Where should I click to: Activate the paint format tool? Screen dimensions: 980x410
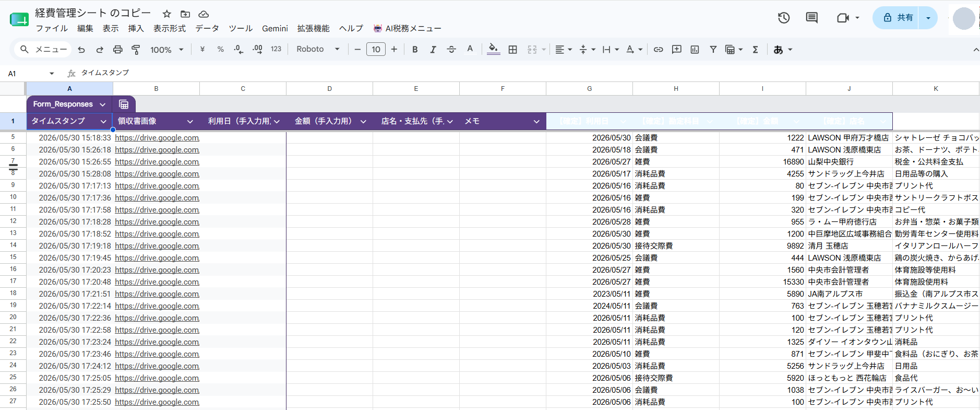[136, 50]
